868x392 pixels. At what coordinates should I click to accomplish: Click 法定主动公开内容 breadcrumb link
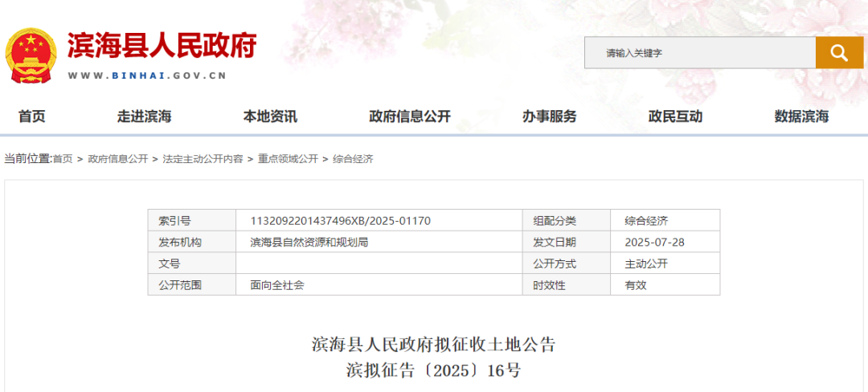(x=203, y=159)
